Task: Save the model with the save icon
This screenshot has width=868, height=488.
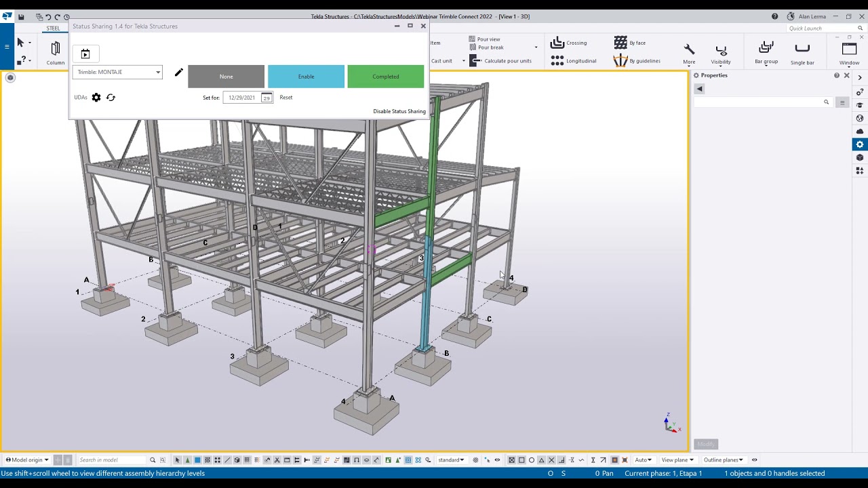Action: 21,17
